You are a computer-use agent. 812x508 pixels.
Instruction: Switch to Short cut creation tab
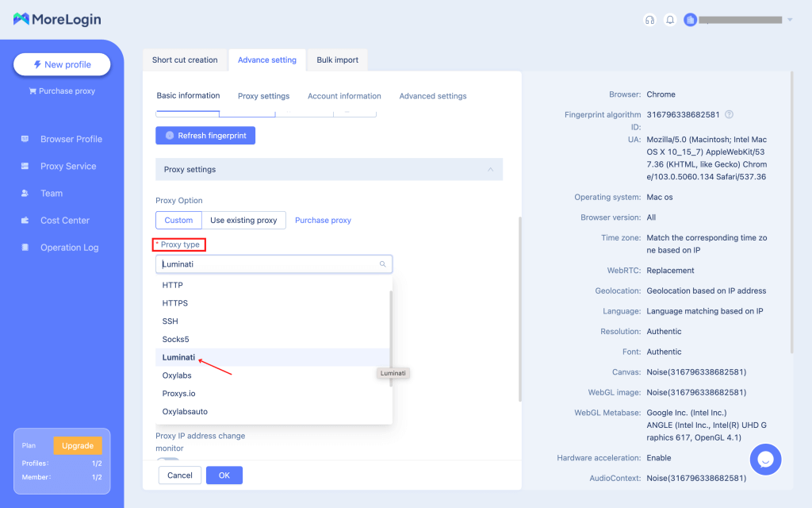185,60
